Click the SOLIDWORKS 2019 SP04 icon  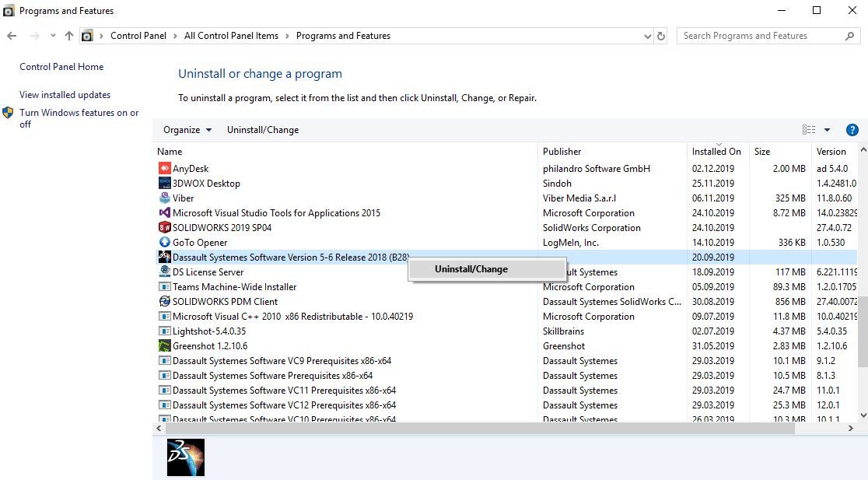164,228
